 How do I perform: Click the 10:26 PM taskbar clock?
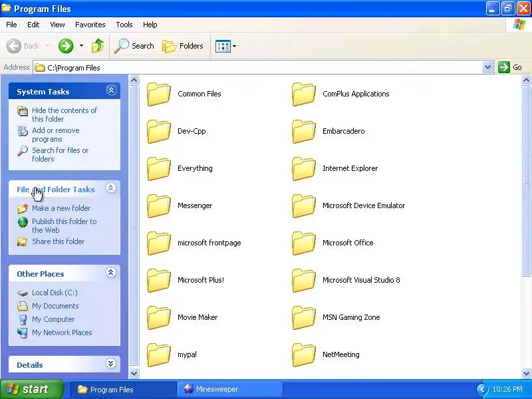(507, 389)
